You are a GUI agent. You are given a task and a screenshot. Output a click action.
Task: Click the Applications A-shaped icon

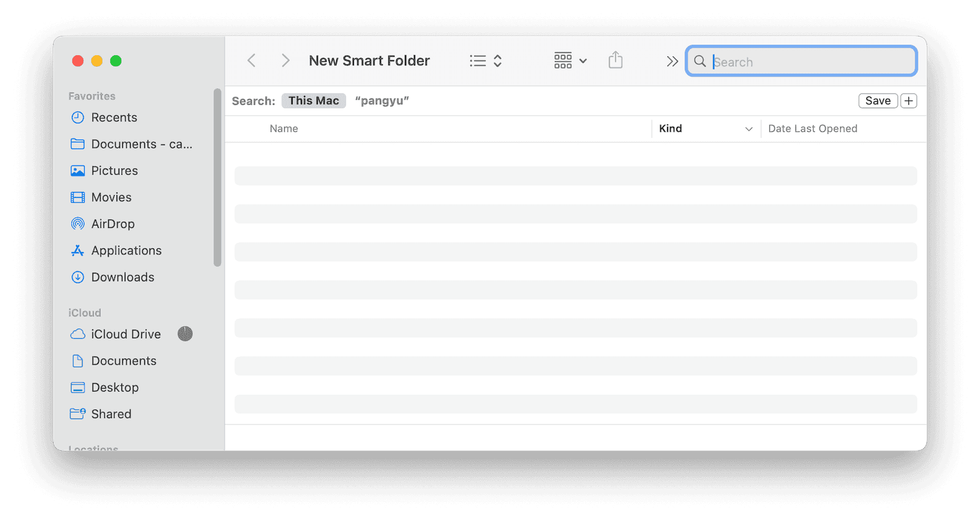(77, 251)
